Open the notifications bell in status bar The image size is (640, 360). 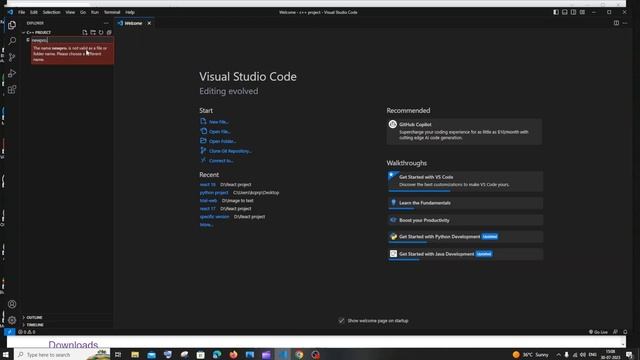click(625, 332)
